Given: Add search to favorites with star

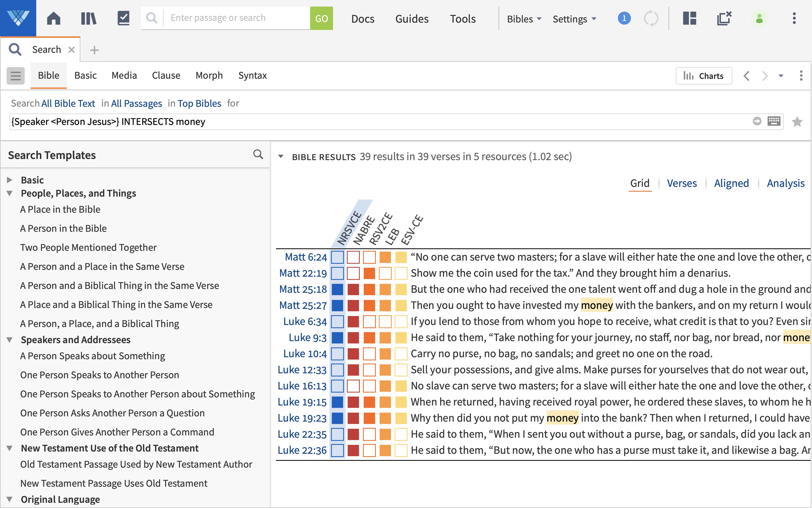Looking at the screenshot, I should pyautogui.click(x=797, y=121).
